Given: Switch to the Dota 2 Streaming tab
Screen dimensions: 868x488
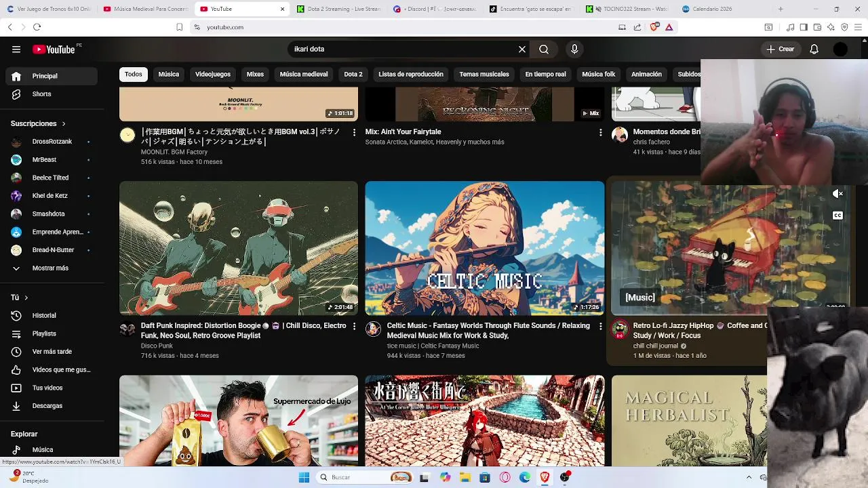Looking at the screenshot, I should click(339, 9).
